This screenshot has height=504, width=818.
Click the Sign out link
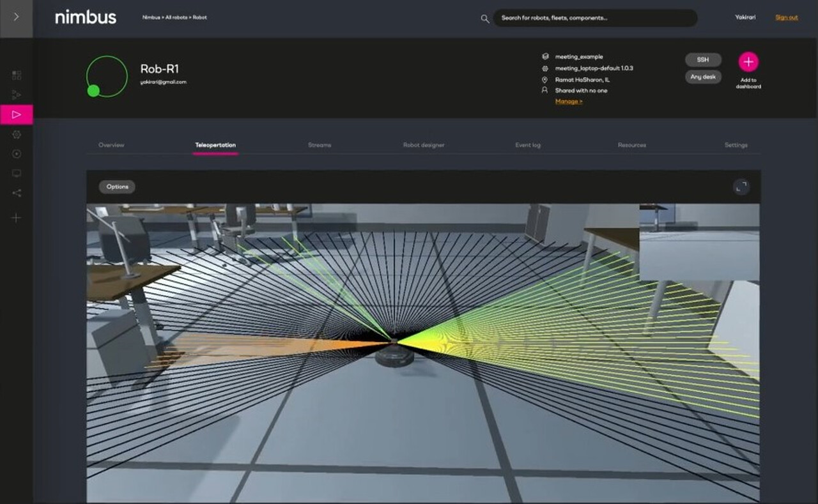tap(787, 17)
